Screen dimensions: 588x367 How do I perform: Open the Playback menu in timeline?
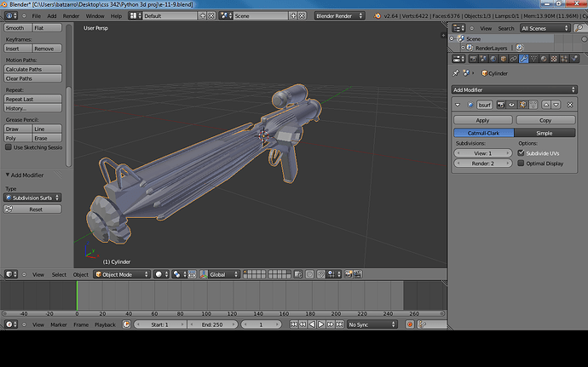click(105, 324)
